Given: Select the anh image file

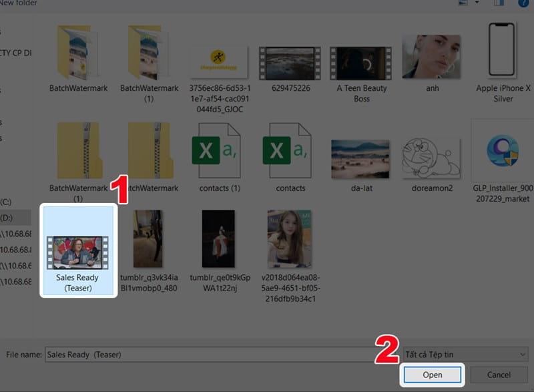Looking at the screenshot, I should (432, 63).
